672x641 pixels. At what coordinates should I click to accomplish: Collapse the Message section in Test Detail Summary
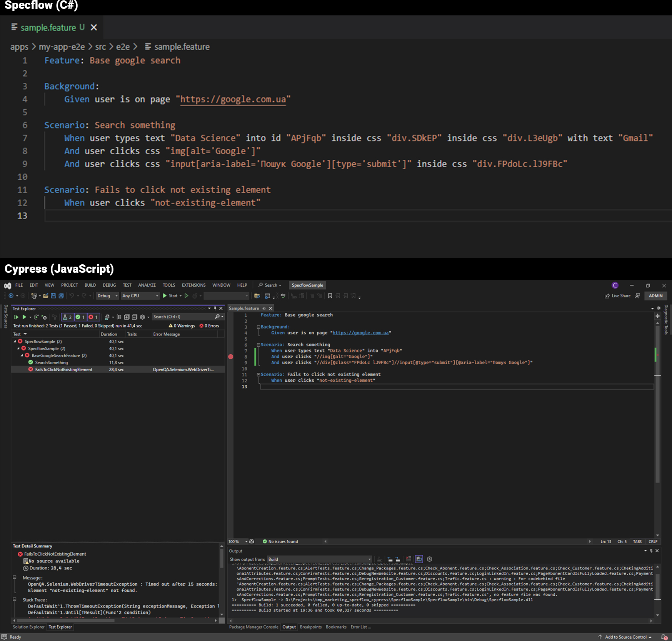click(x=15, y=578)
